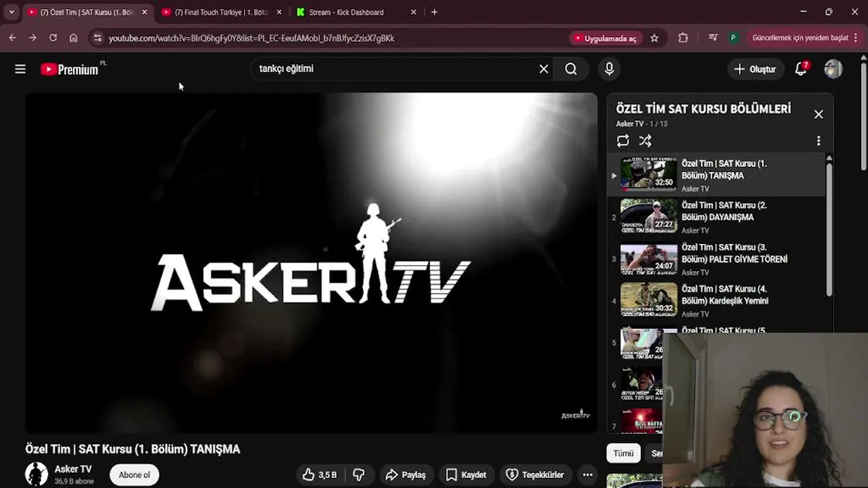
Task: Open Asker TV channel avatar
Action: (37, 474)
